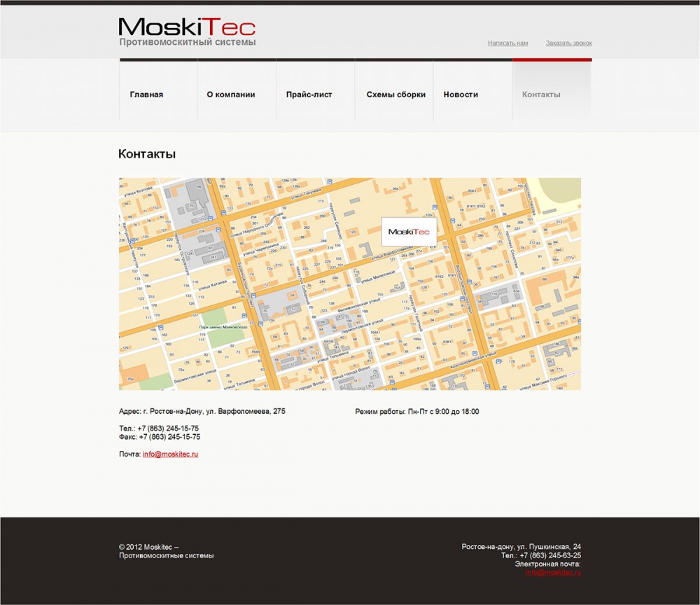700x605 pixels.
Task: Go to the О компании page
Action: 231,95
